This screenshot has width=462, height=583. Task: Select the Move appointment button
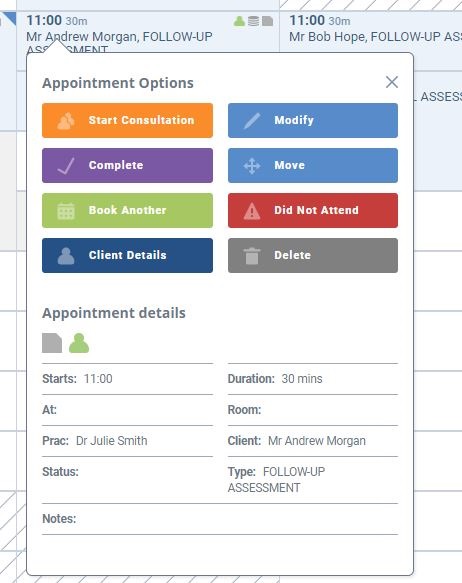[x=313, y=165]
